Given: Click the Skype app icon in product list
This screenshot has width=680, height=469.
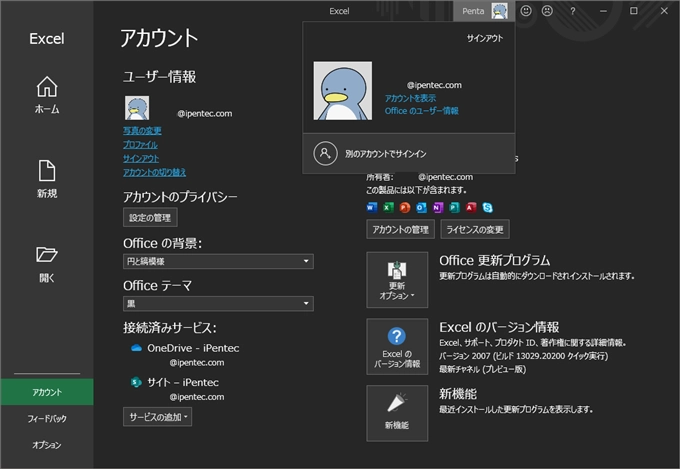Looking at the screenshot, I should pyautogui.click(x=487, y=208).
